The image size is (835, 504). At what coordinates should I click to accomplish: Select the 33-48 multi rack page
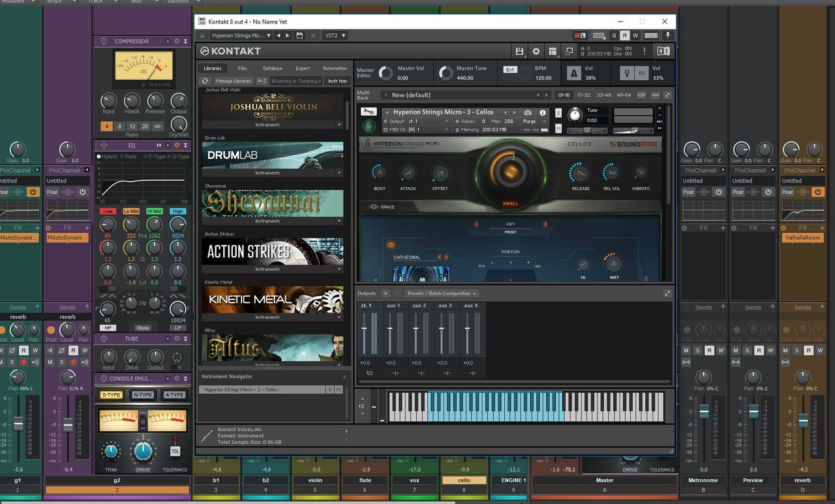[x=604, y=95]
